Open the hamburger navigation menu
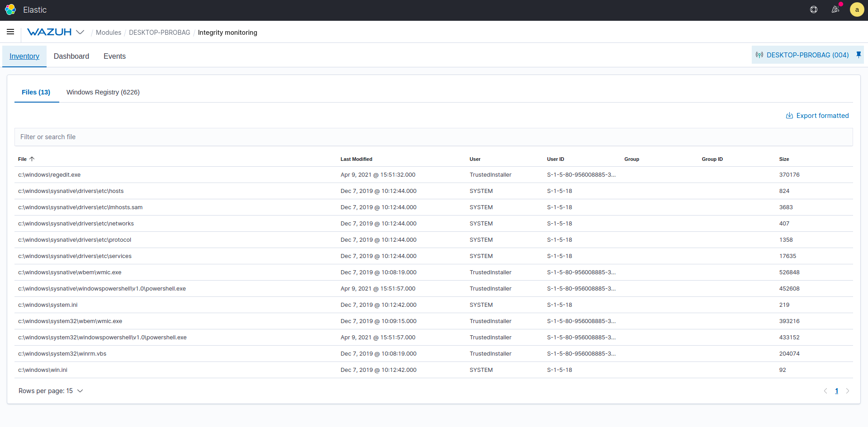Viewport: 868px width, 427px height. click(x=10, y=32)
